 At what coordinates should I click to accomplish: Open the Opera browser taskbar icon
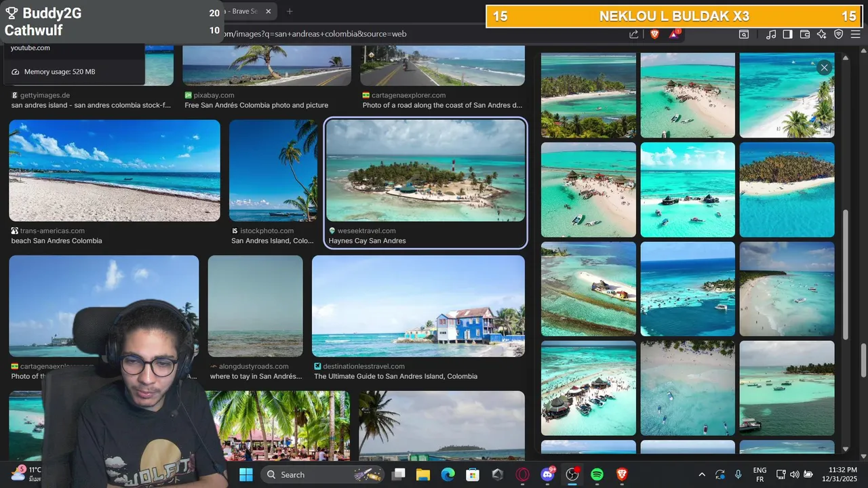[x=523, y=474]
